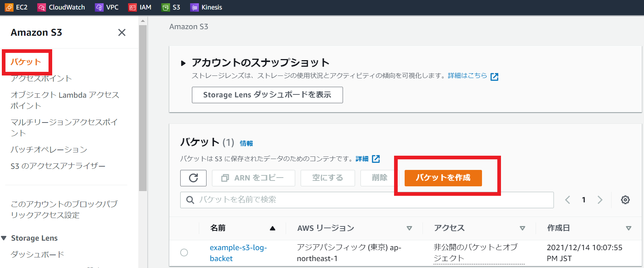Select the example-s3-log-backet radio button

point(184,252)
